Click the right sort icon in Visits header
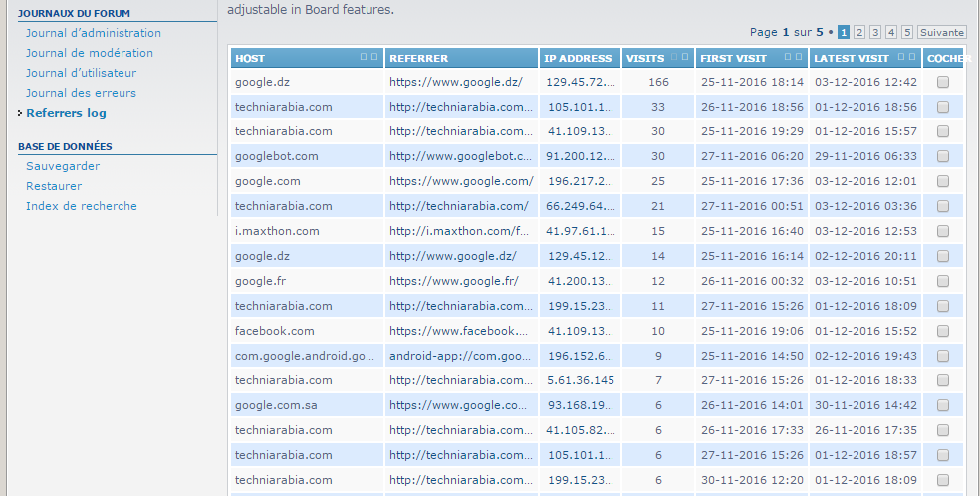Viewport: 980px width, 496px height. 685,57
